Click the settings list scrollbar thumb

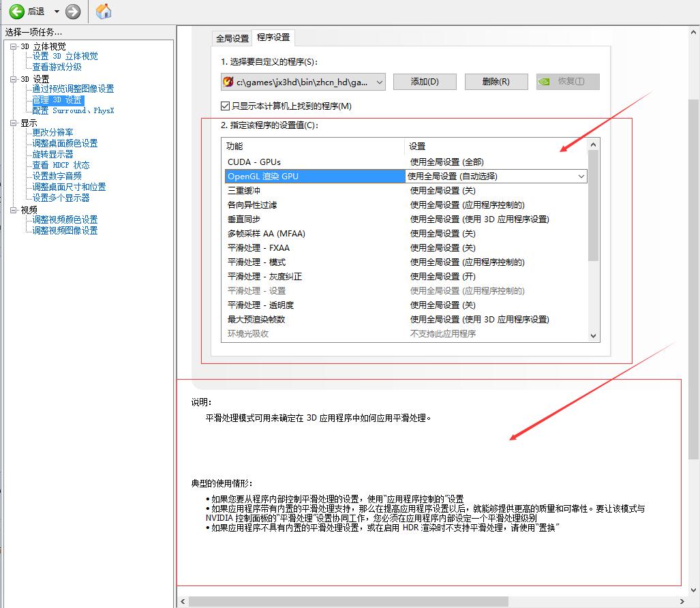[593, 205]
